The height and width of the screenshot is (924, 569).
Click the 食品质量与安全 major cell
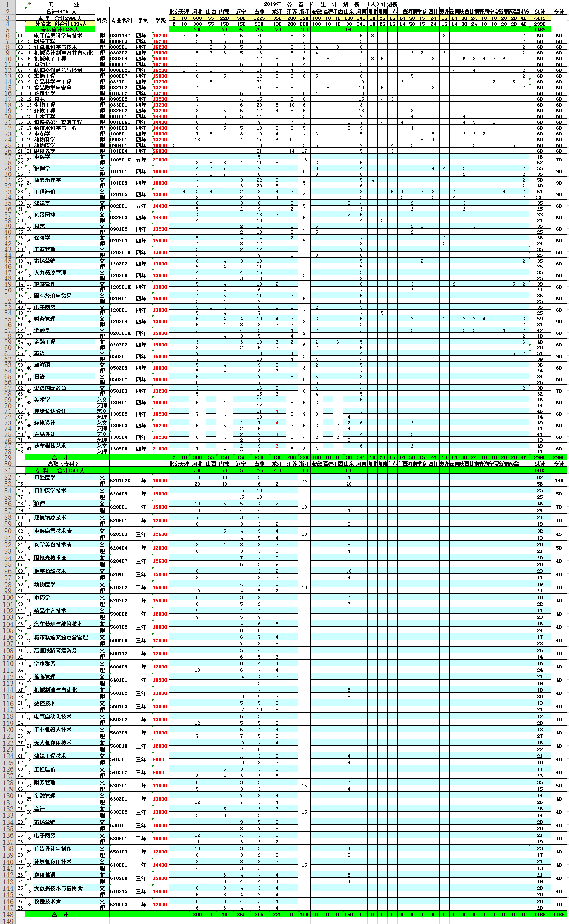coord(64,88)
